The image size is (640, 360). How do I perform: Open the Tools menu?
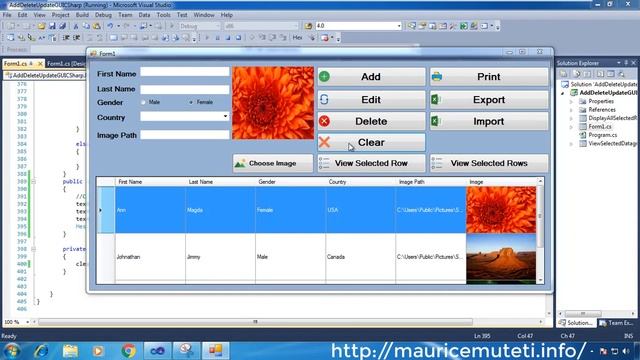pyautogui.click(x=164, y=15)
